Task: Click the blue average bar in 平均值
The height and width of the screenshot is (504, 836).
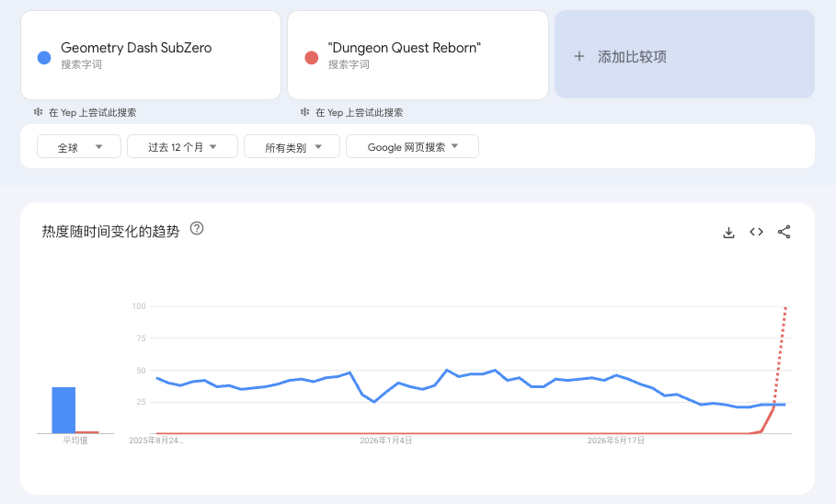Action: (63, 409)
